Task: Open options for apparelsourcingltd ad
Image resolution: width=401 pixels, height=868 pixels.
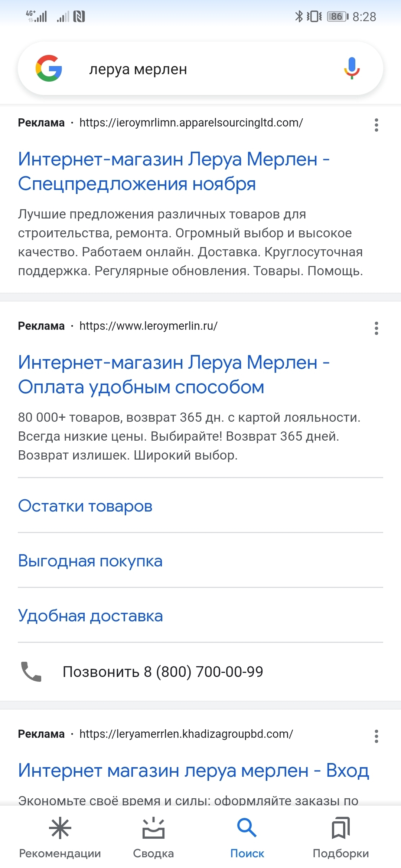Action: tap(376, 125)
